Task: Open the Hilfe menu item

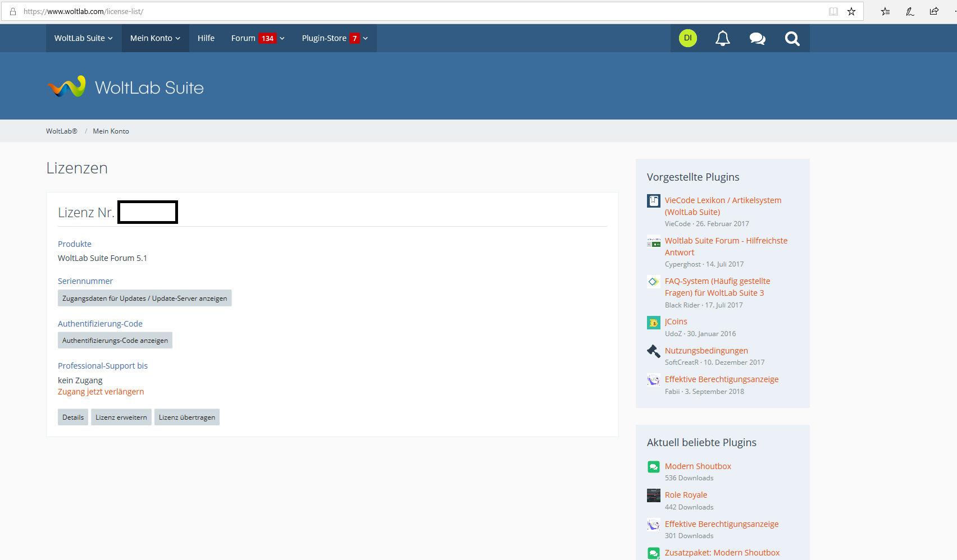Action: point(206,38)
